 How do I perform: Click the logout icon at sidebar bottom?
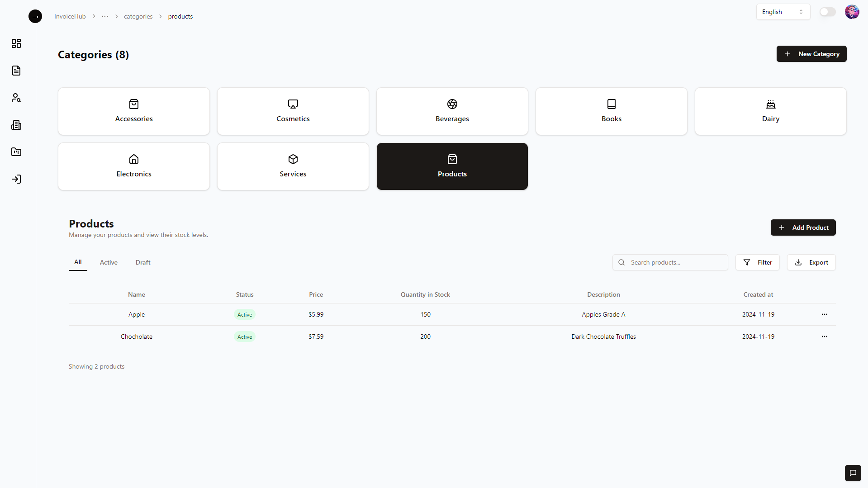click(16, 179)
